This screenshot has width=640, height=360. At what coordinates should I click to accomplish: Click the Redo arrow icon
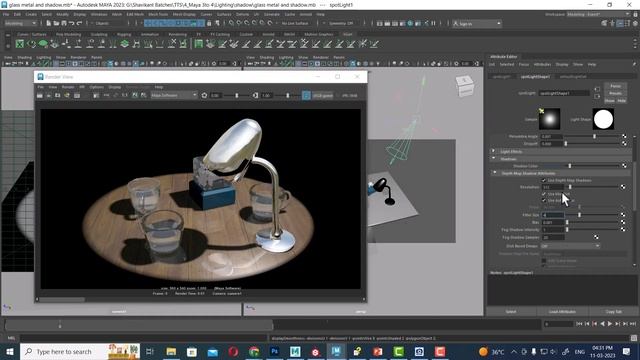[79, 23]
